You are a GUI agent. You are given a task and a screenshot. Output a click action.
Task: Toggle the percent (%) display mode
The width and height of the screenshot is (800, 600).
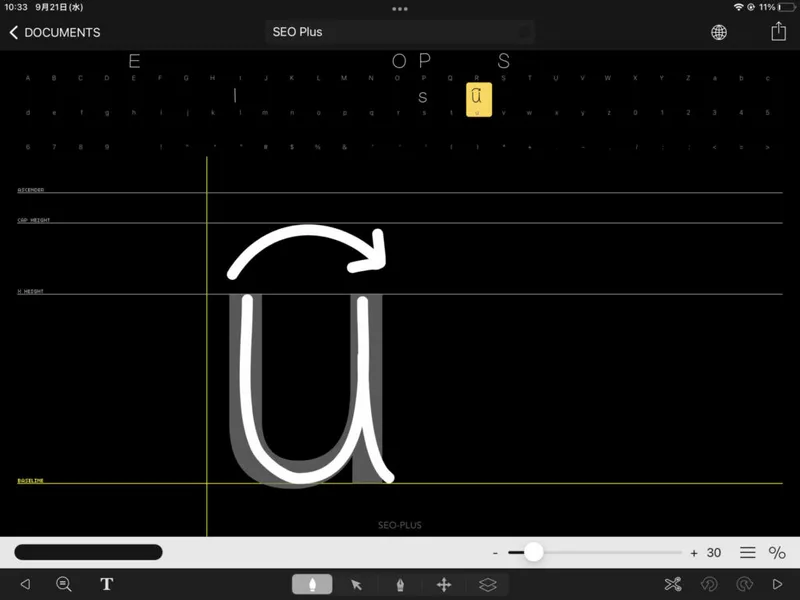coord(778,551)
